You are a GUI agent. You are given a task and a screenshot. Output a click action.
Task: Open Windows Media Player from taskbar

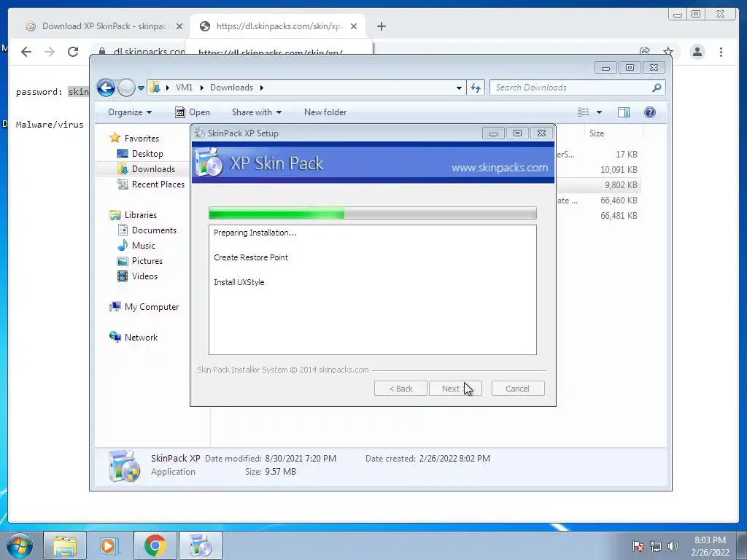pyautogui.click(x=109, y=545)
